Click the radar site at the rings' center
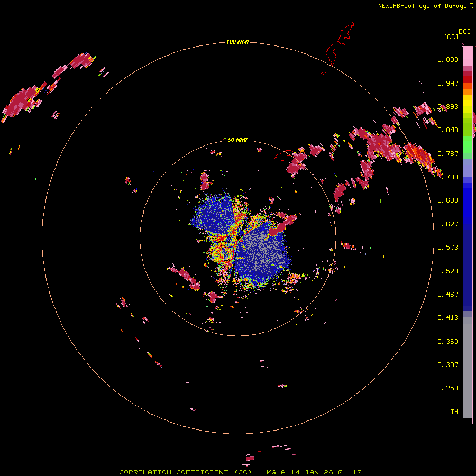The width and height of the screenshot is (476, 476). 239,237
